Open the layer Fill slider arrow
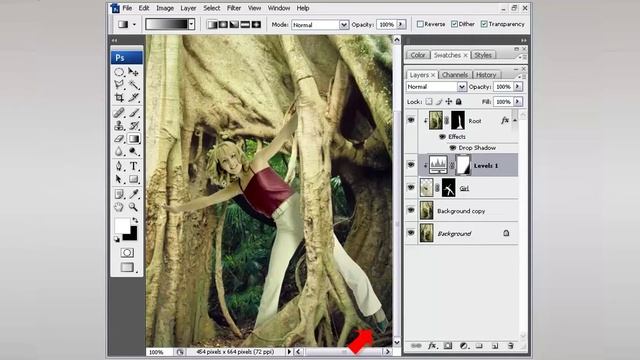The height and width of the screenshot is (360, 640). pos(518,101)
